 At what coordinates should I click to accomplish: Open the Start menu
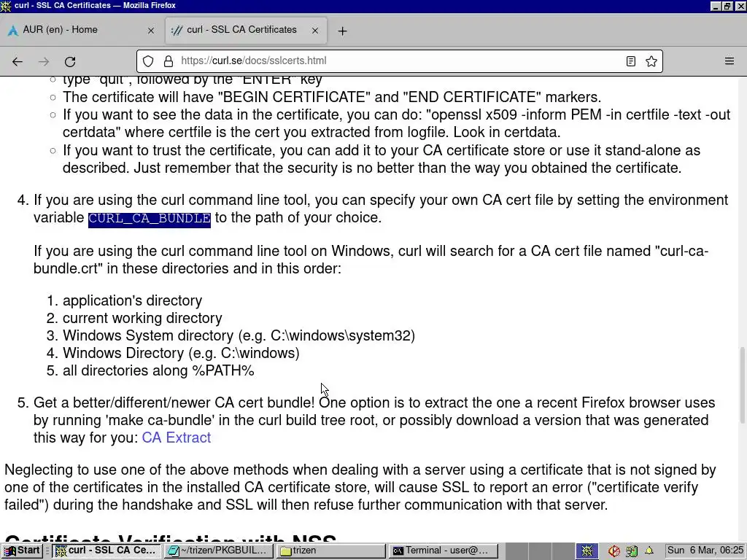pos(23,551)
